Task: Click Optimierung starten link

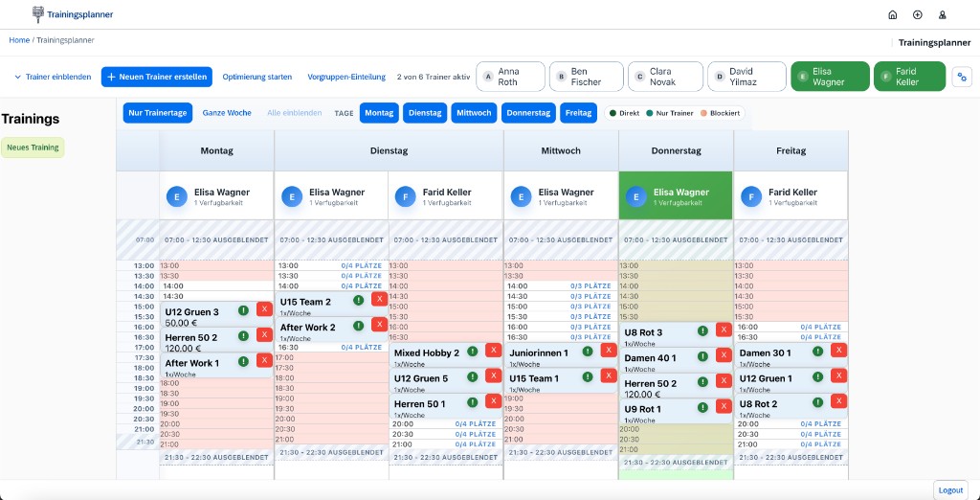Action: 257,77
